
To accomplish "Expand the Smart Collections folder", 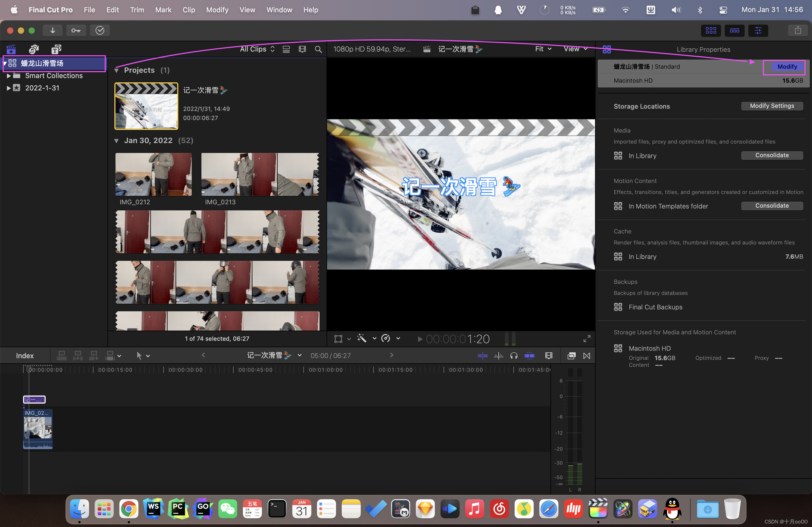I will tap(9, 76).
